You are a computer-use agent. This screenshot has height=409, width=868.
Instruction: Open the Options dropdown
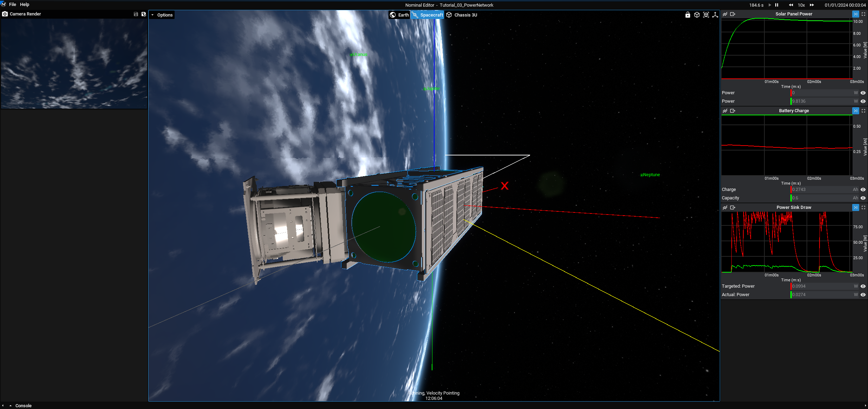point(162,15)
